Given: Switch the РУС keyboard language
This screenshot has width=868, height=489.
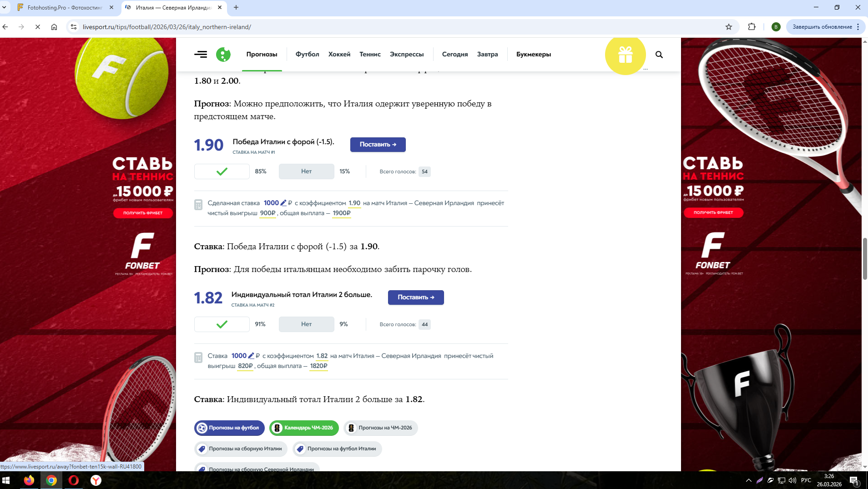Looking at the screenshot, I should (806, 480).
